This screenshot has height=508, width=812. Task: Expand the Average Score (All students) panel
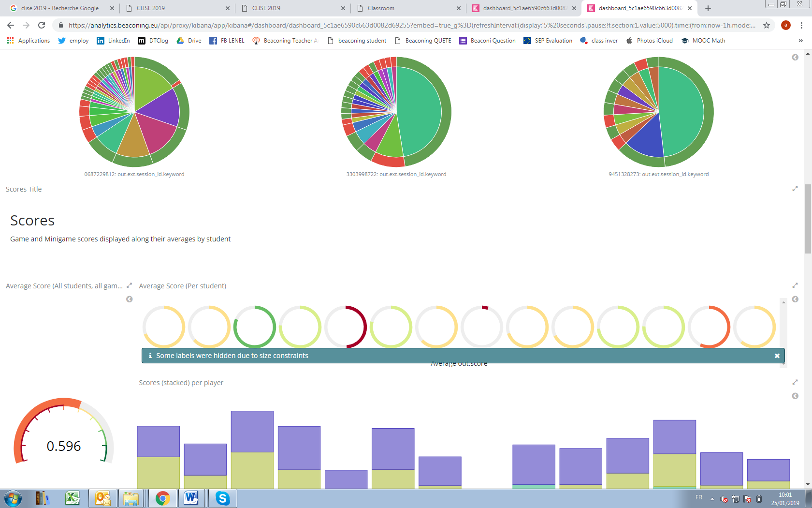click(x=129, y=285)
